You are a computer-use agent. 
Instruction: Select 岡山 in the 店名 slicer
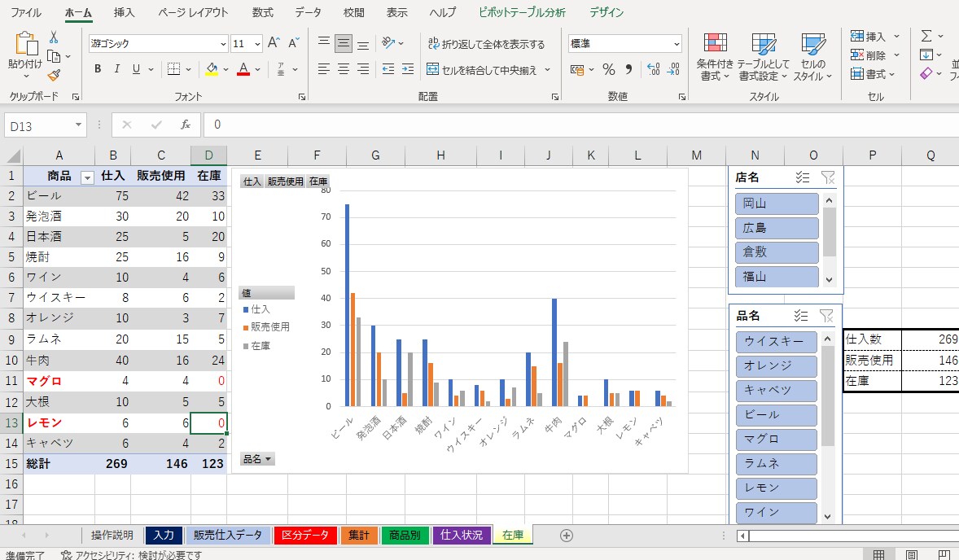[x=777, y=203]
